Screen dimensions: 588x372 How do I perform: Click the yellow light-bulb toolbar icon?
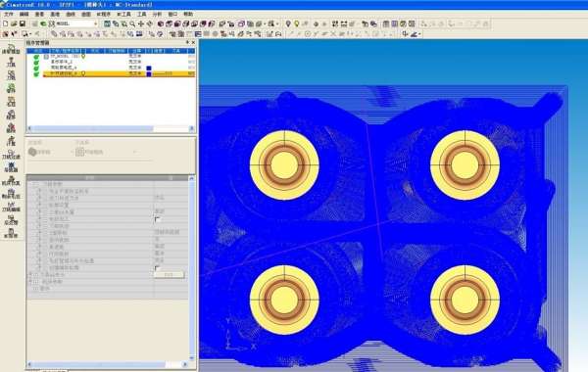point(296,23)
